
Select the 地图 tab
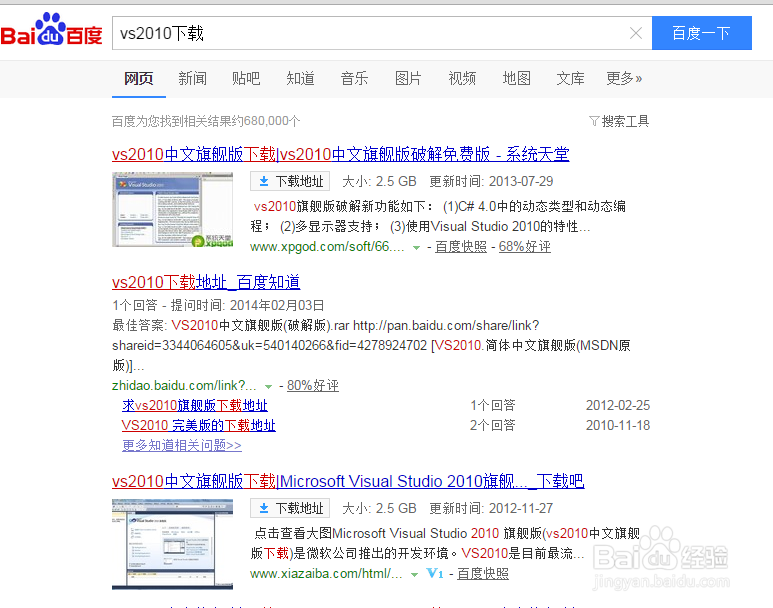tap(516, 78)
